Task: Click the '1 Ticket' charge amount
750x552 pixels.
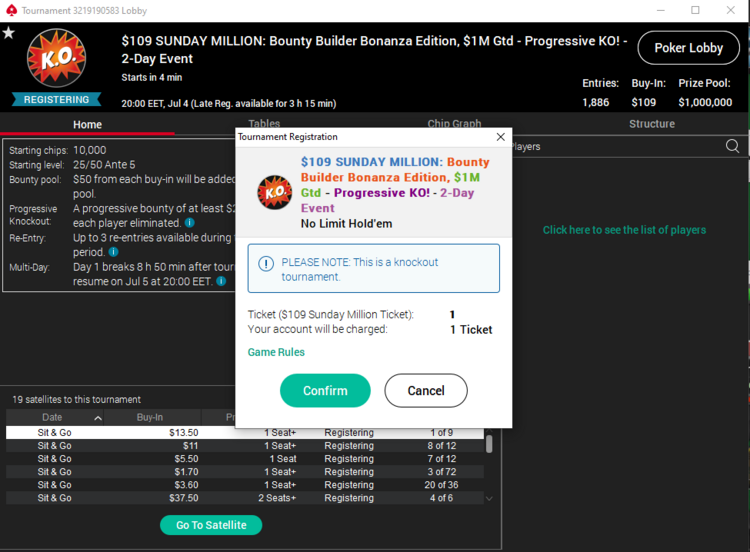Action: (x=471, y=330)
